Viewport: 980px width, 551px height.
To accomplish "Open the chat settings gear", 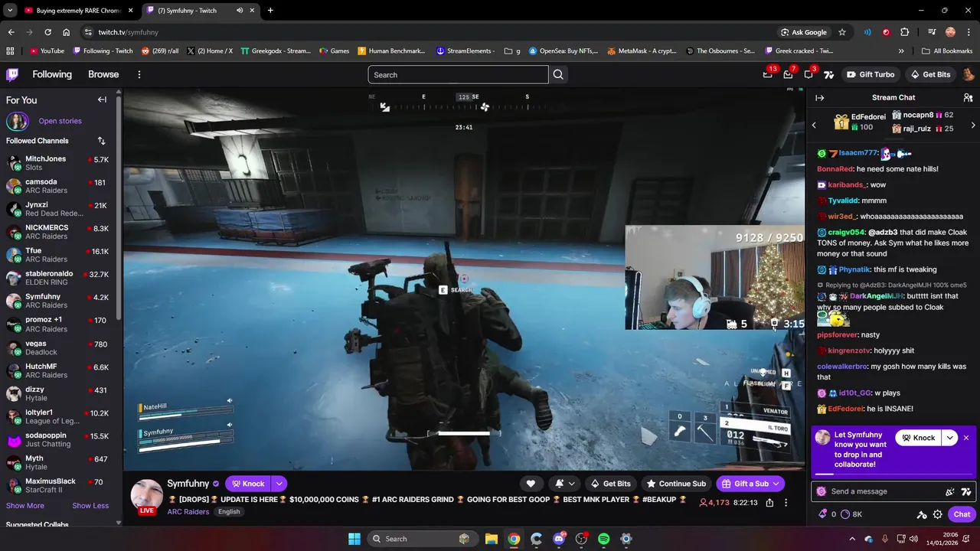I will tap(938, 514).
